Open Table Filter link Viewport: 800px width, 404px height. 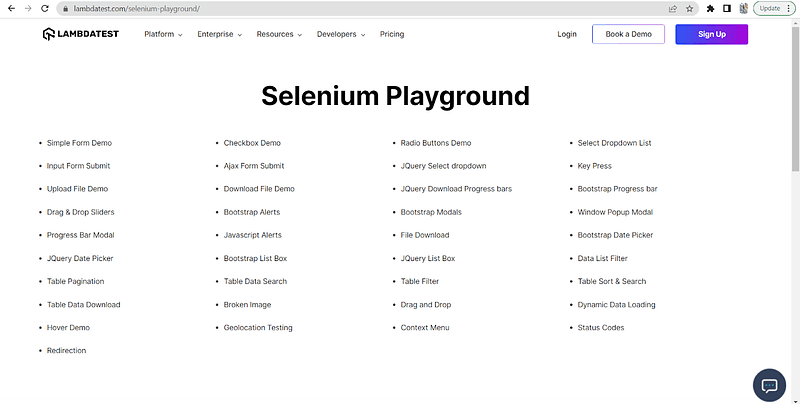click(x=420, y=281)
